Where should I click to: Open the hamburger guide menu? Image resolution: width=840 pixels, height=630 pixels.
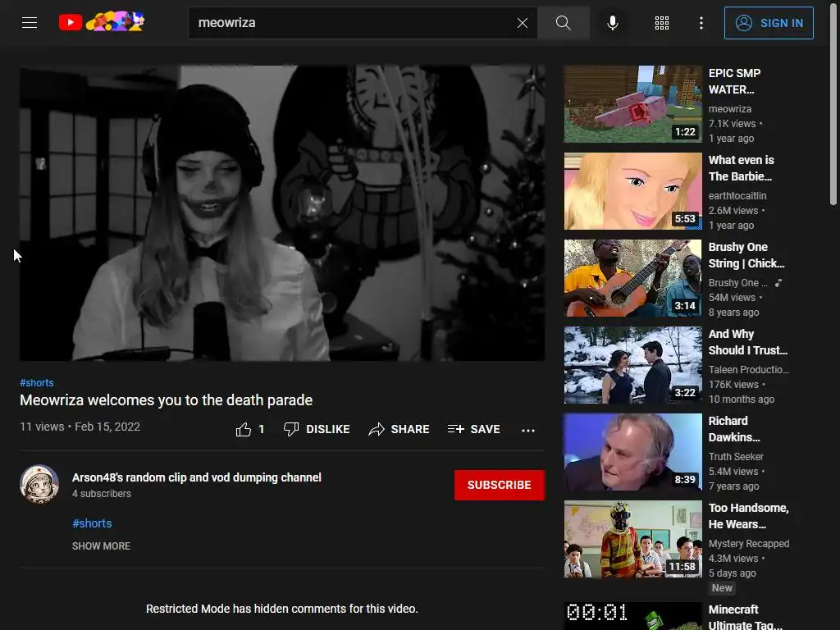pyautogui.click(x=30, y=22)
